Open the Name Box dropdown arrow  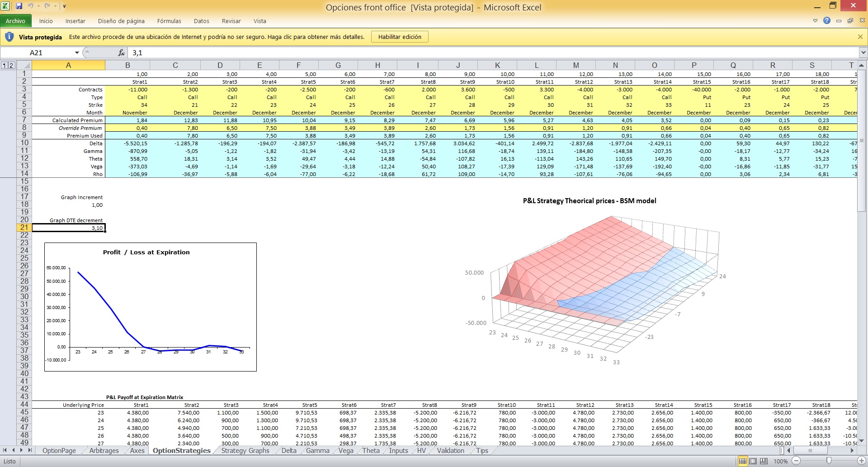tap(77, 53)
